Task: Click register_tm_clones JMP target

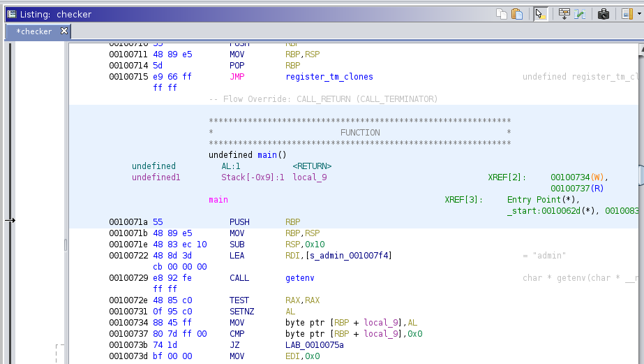Action: pyautogui.click(x=329, y=76)
